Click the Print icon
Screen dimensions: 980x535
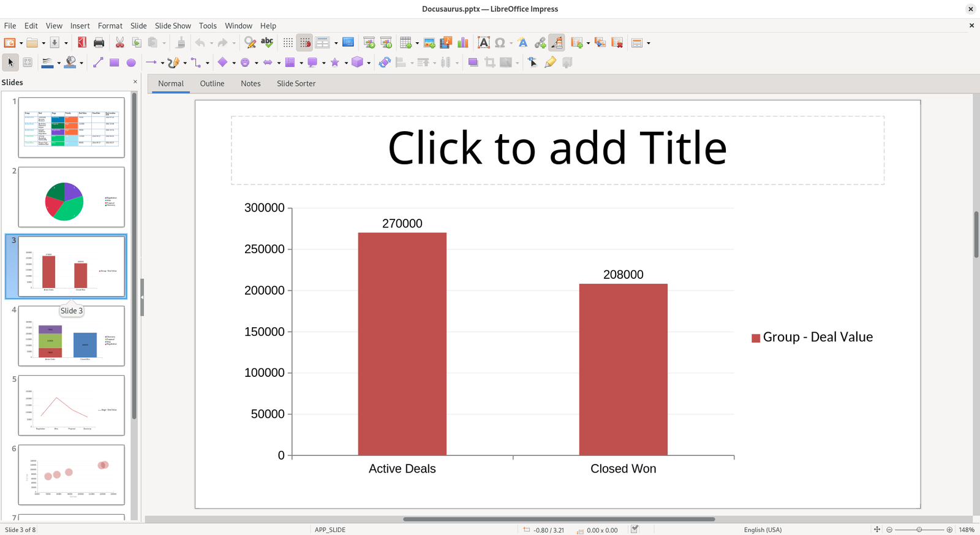click(99, 42)
